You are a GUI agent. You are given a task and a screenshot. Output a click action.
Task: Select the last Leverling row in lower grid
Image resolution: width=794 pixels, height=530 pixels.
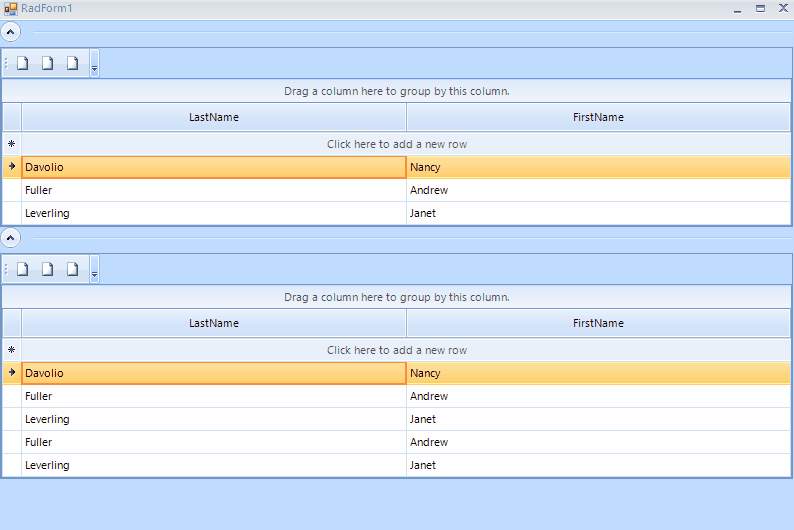point(214,465)
